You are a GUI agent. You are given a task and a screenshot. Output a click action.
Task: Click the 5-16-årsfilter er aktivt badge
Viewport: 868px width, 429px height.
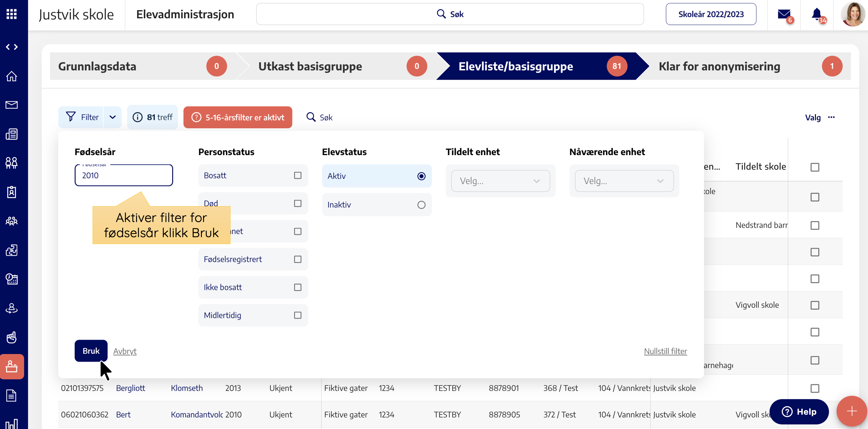click(x=238, y=117)
